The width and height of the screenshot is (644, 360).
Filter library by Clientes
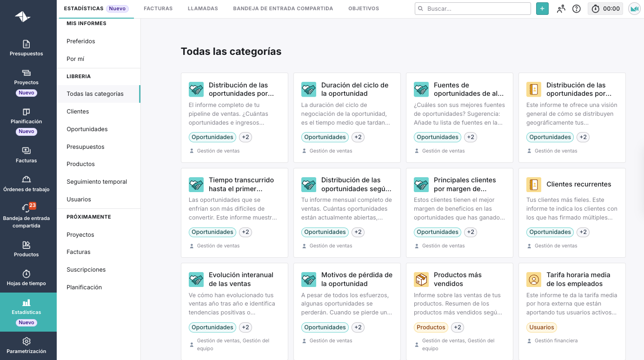tap(99, 112)
